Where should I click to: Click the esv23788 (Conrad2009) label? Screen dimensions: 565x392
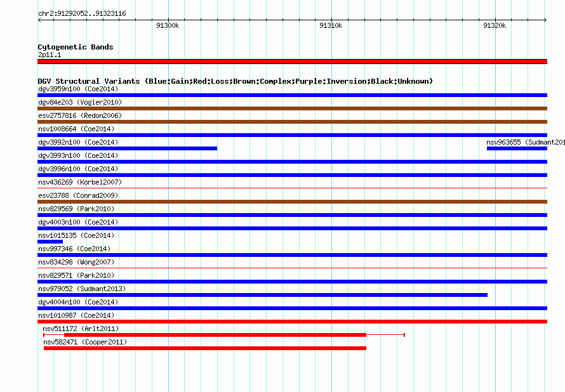[78, 195]
